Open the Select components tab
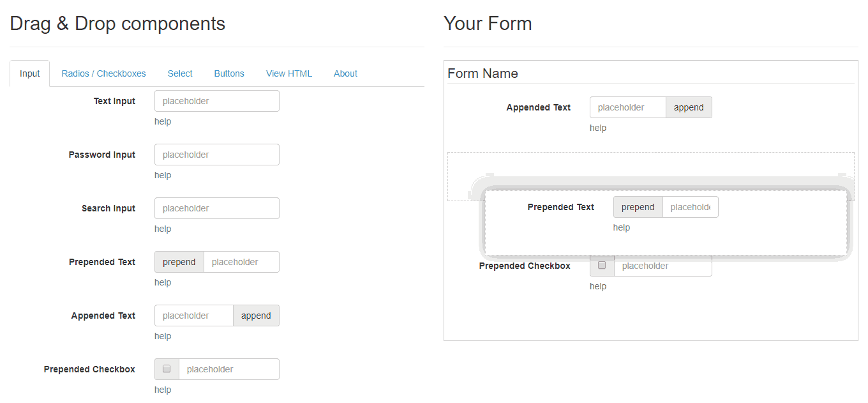The width and height of the screenshot is (868, 403). click(179, 73)
